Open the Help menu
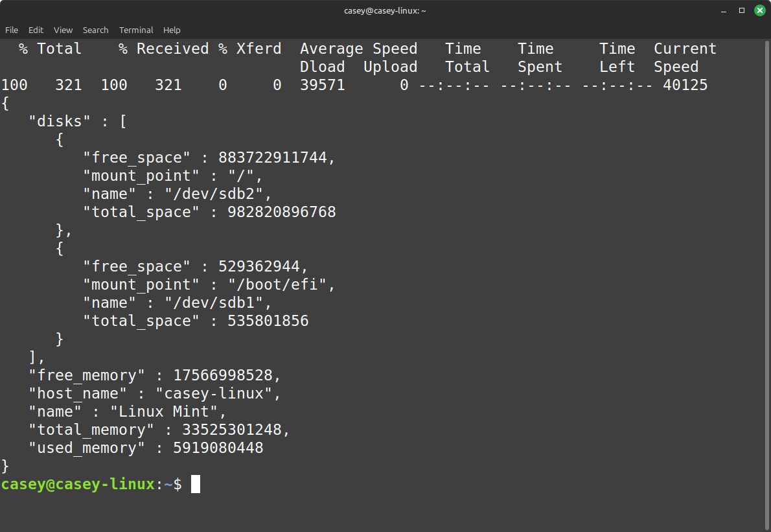 172,30
